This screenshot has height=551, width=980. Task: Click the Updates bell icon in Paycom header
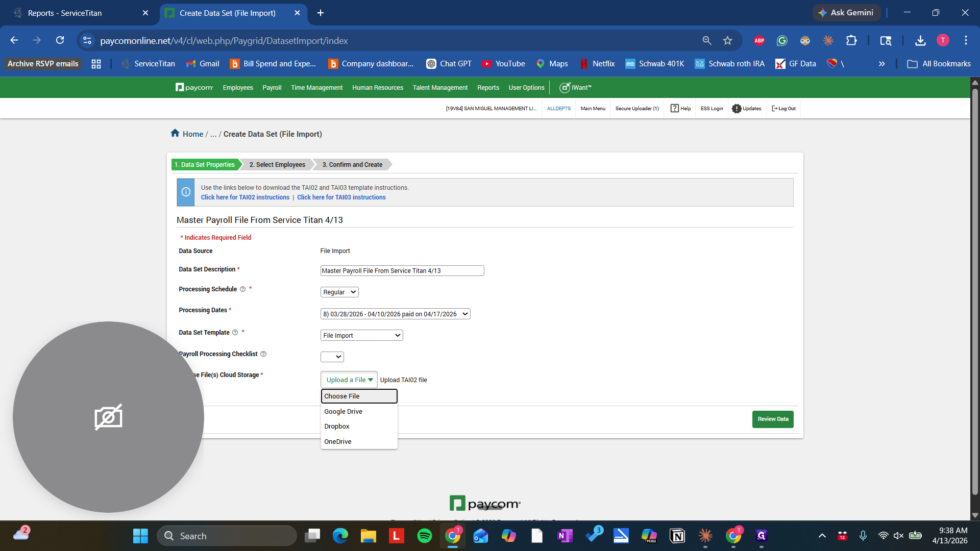point(737,108)
